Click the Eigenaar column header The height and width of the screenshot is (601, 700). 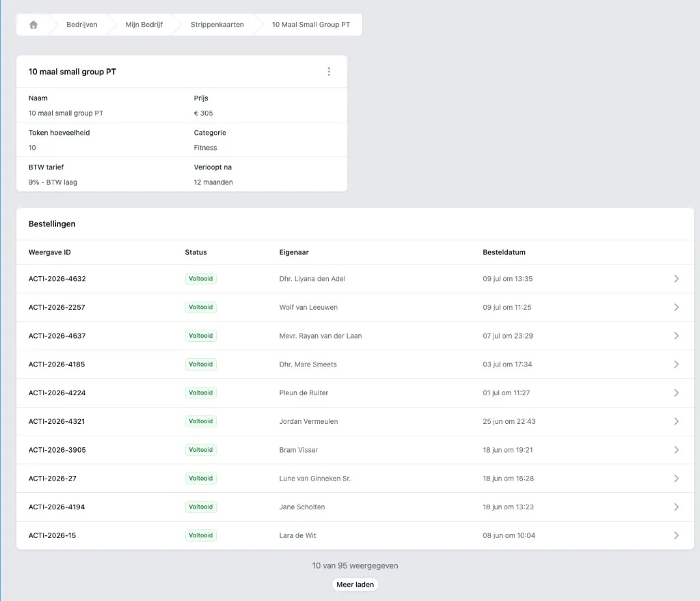(294, 252)
